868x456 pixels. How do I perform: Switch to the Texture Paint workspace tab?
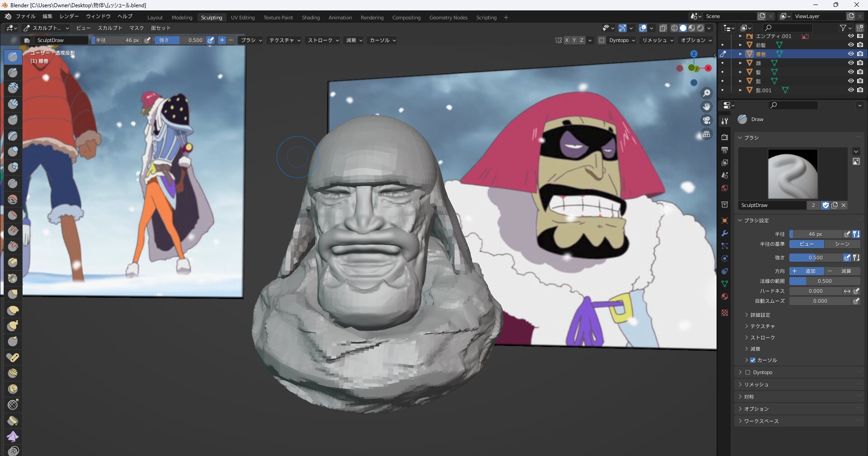click(278, 18)
